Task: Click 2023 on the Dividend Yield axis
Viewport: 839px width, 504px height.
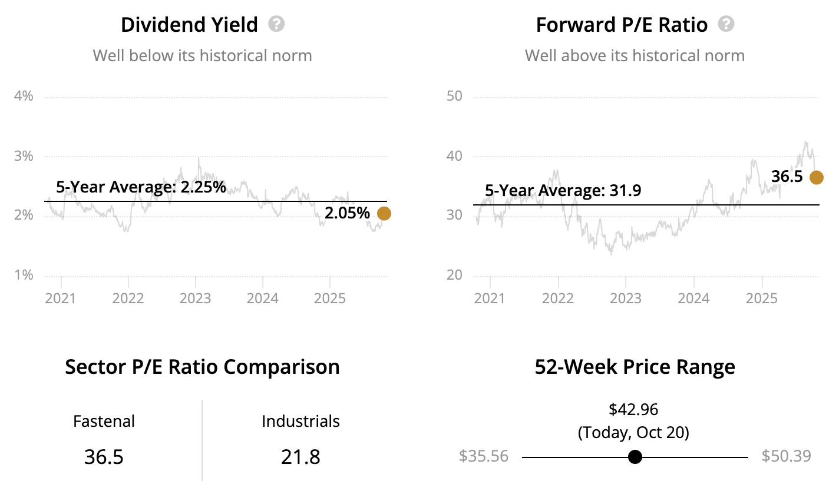Action: coord(195,298)
